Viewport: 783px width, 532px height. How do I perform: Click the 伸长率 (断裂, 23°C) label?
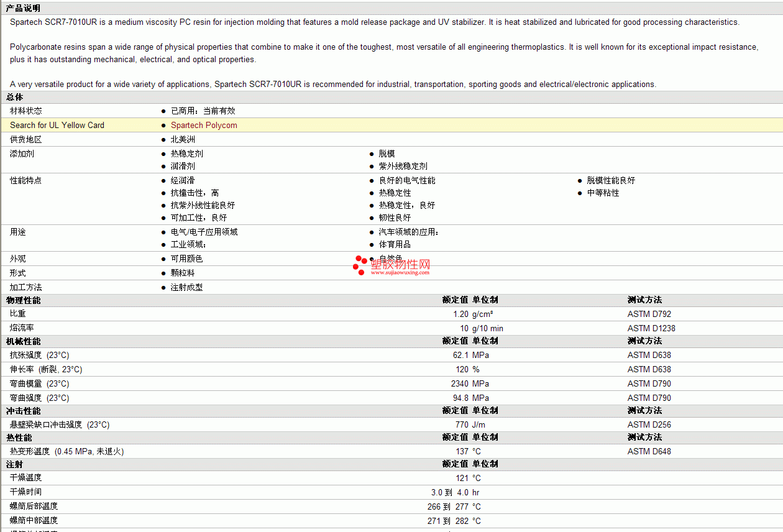coord(46,369)
